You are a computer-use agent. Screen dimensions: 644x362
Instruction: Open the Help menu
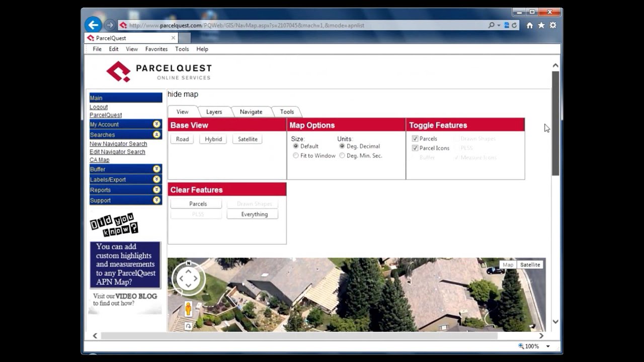coord(202,49)
